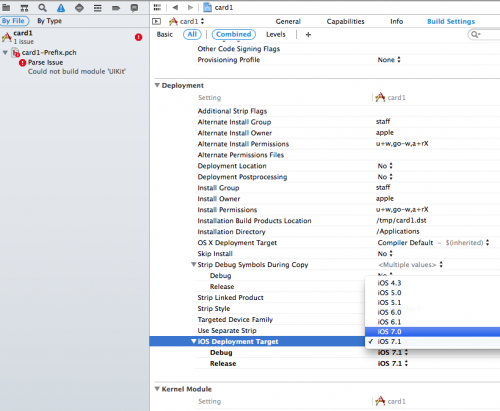This screenshot has height=411, width=500.
Task: Open the find navigator magnifier icon
Action: click(x=42, y=8)
